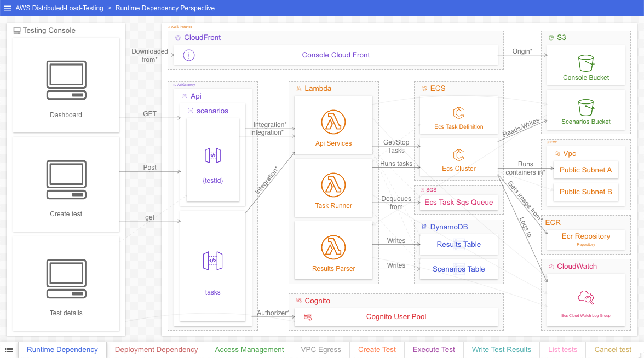The image size is (644, 358).
Task: Click the Runs containers in* edge label
Action: pyautogui.click(x=525, y=169)
